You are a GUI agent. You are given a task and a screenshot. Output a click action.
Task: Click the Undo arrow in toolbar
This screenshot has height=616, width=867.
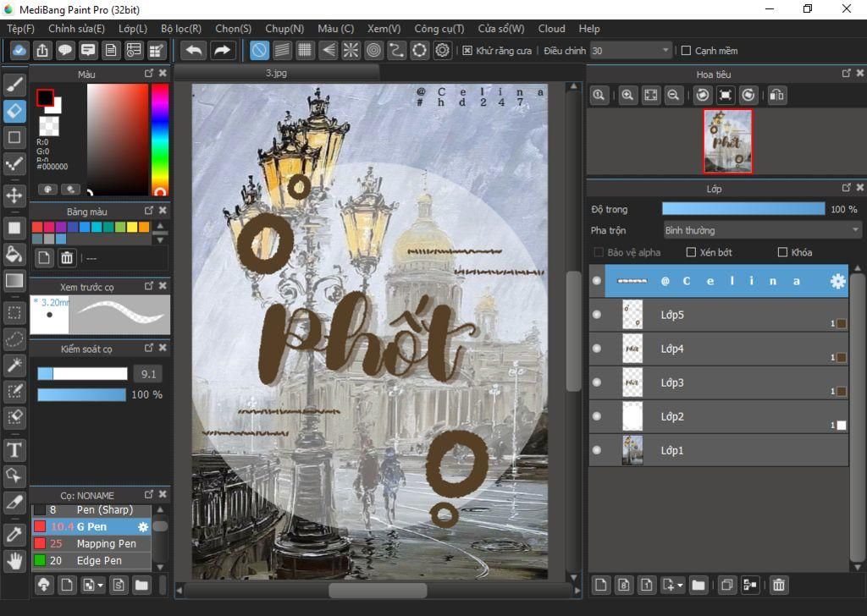coord(194,51)
